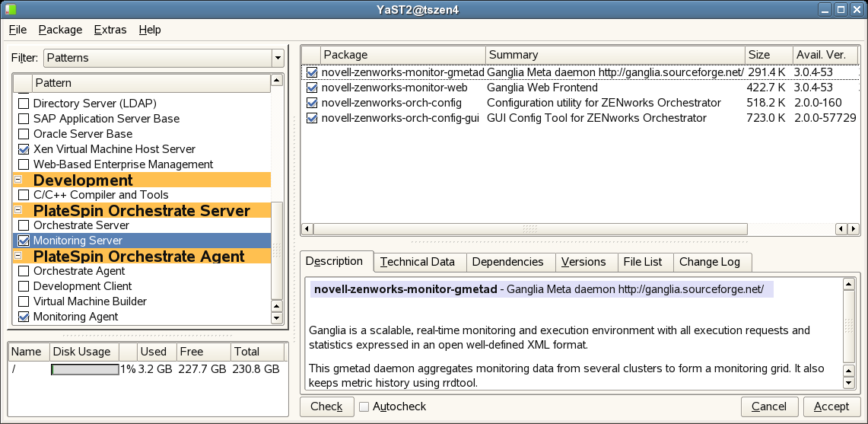Viewport: 868px width, 424px height.
Task: Check the Development Client pattern
Action: click(24, 286)
